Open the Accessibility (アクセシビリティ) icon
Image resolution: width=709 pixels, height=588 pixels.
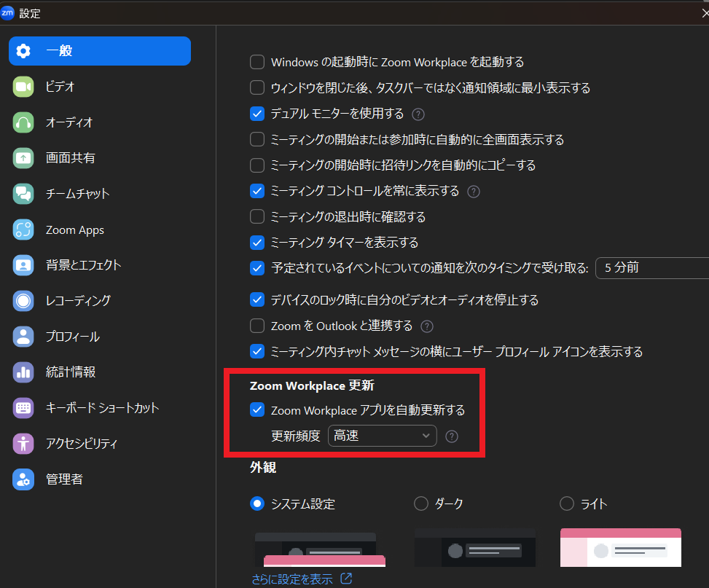point(23,443)
